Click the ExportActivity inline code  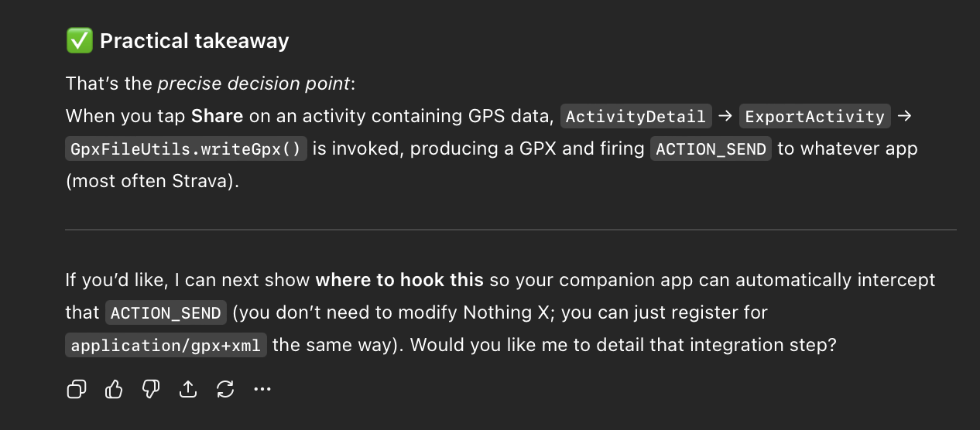point(813,117)
